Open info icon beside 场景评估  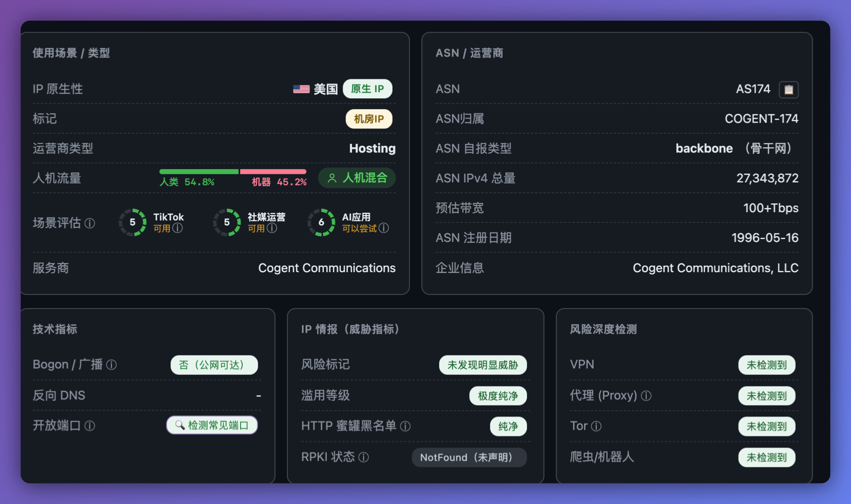pyautogui.click(x=90, y=223)
